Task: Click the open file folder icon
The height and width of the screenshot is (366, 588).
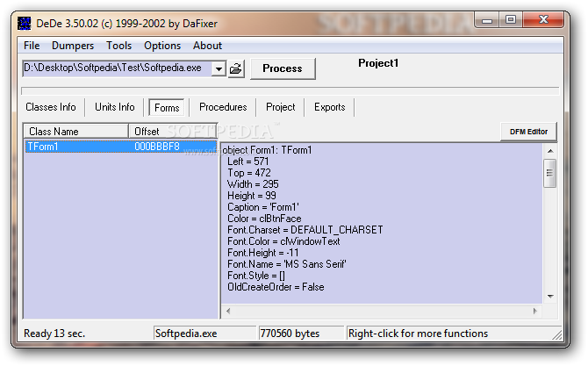Action: [x=236, y=69]
